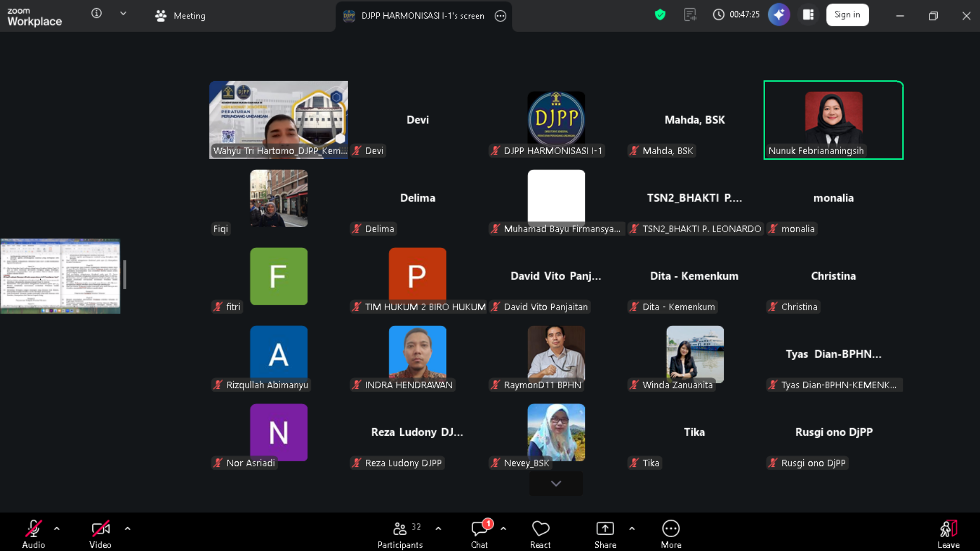Click the Sign in button
Screen dimensions: 980x551
click(847, 15)
